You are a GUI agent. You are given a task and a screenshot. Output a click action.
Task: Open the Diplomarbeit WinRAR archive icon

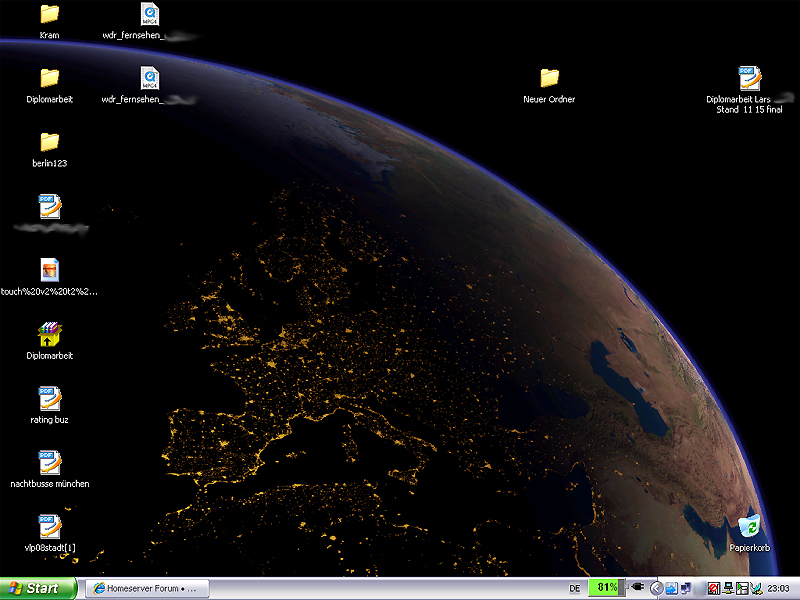pyautogui.click(x=49, y=335)
